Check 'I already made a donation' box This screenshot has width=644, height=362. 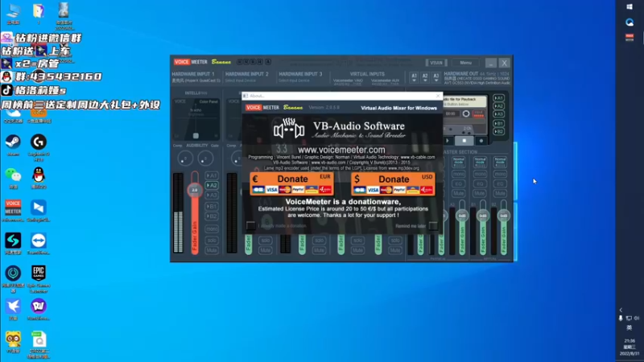[250, 225]
